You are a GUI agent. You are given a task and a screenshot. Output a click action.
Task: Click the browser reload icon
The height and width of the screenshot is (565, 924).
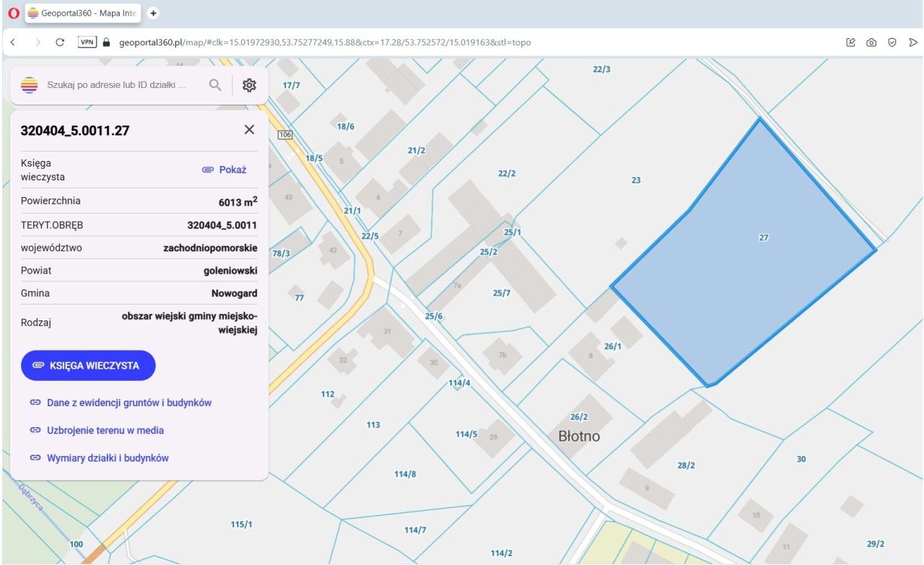pos(61,43)
